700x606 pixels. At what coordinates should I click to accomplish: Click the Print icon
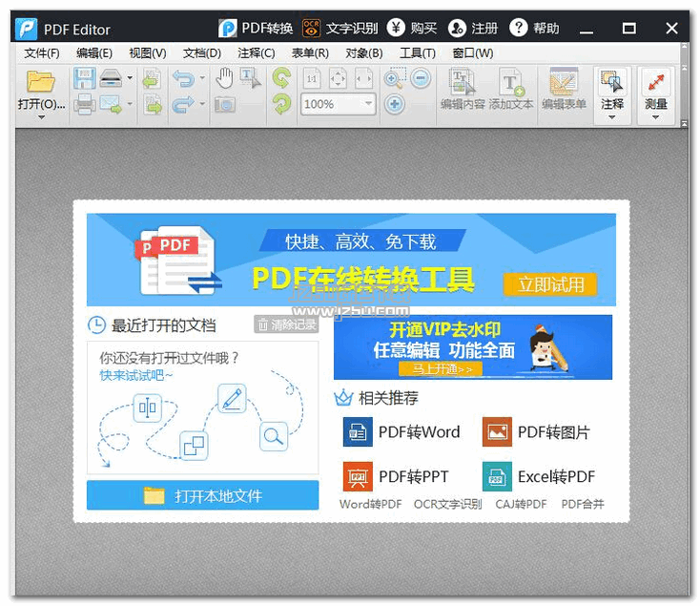[x=84, y=104]
